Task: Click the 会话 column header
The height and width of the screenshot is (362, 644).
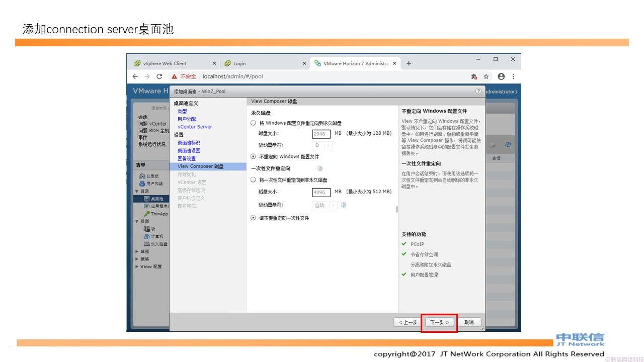Action: [x=496, y=158]
